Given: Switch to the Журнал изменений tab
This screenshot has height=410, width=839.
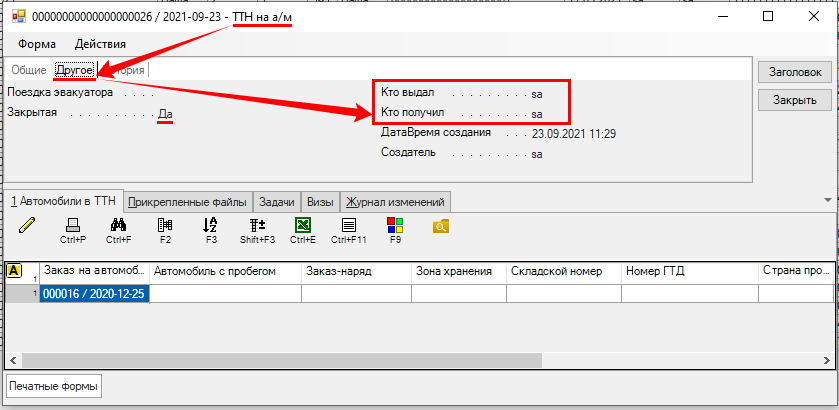Looking at the screenshot, I should tap(396, 201).
